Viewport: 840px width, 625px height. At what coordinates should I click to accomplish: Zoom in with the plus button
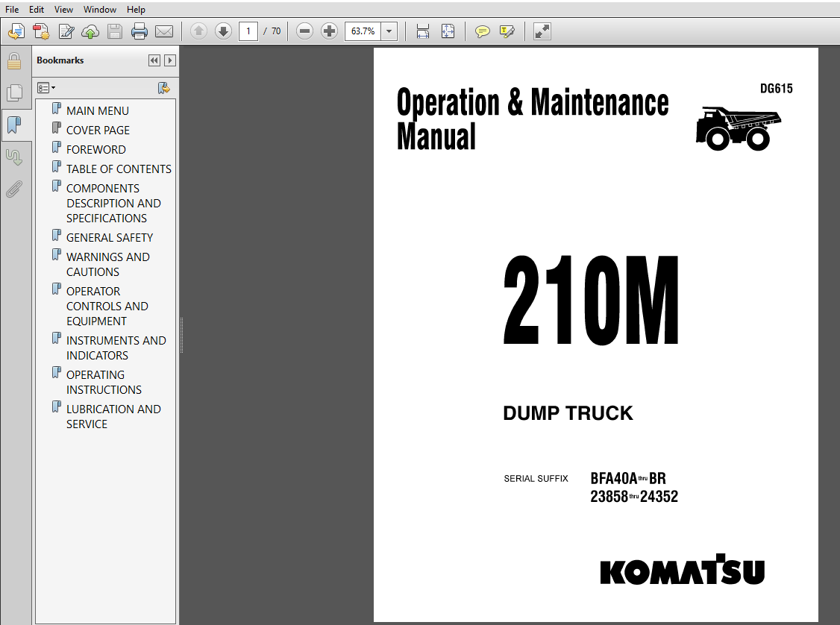[x=330, y=31]
